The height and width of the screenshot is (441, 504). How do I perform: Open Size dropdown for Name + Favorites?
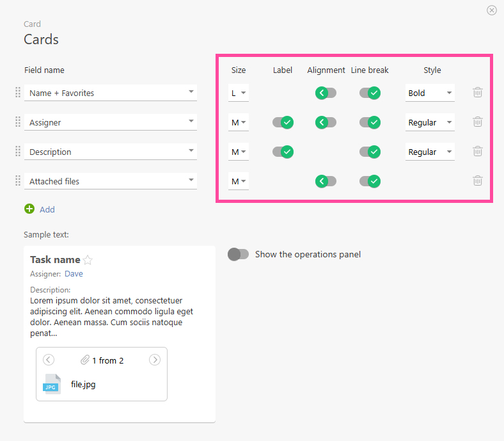(x=239, y=93)
